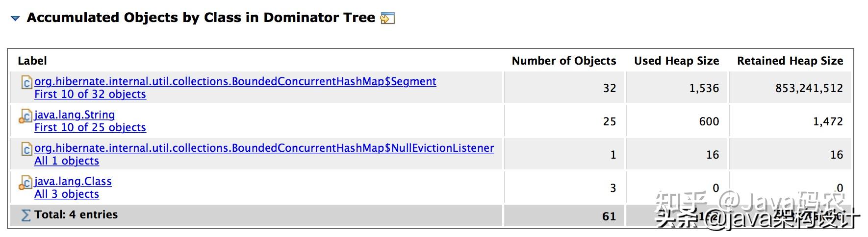Screen dimensions: 868x237
Task: Show First 10 of 25 objects
Action: [x=90, y=127]
